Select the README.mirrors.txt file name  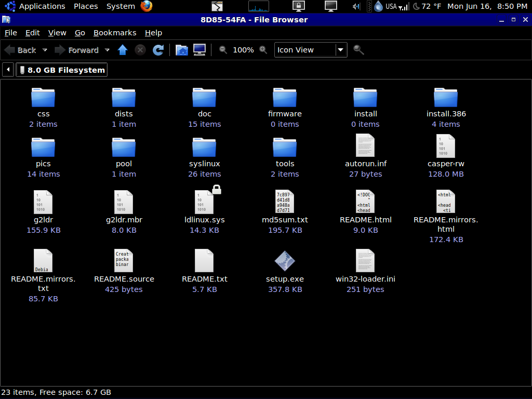pos(43,284)
